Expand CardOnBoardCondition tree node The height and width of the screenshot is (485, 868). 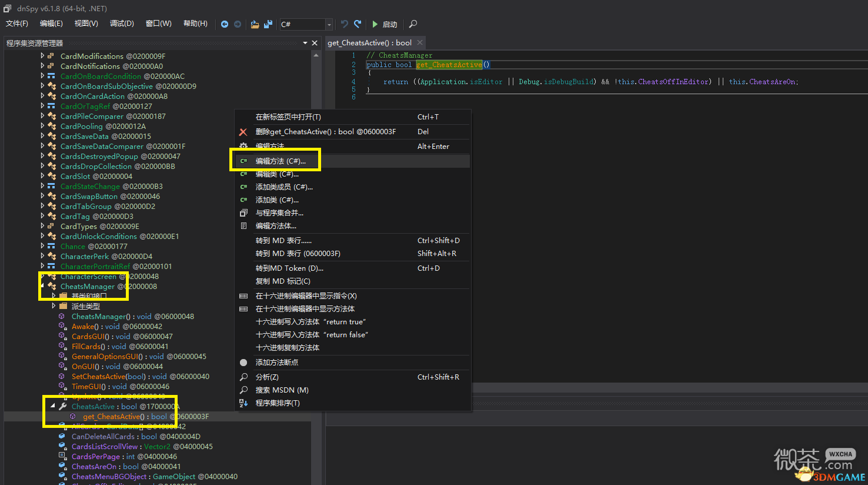[x=42, y=76]
